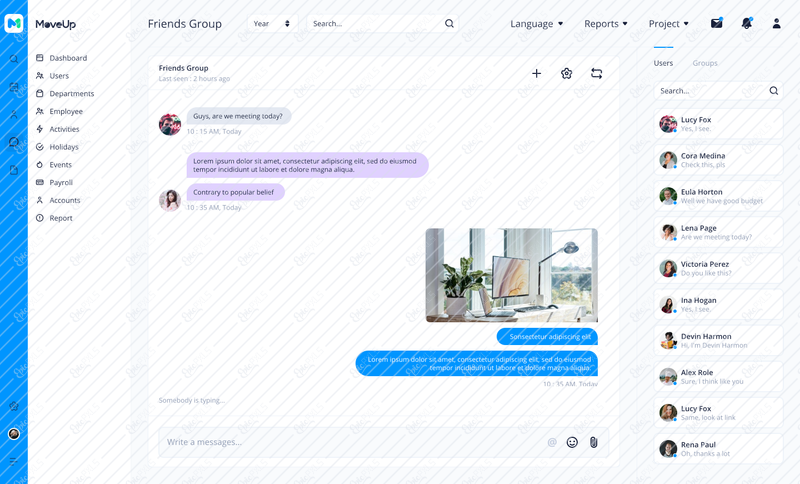Open Activities in the side menu
Screen dimensions: 800x484
58,130
